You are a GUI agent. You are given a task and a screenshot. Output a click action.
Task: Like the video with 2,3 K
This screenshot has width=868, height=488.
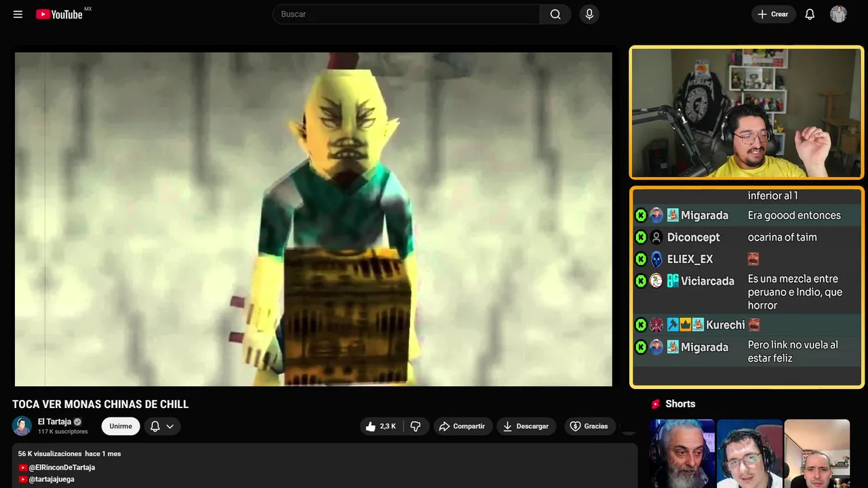click(x=380, y=426)
